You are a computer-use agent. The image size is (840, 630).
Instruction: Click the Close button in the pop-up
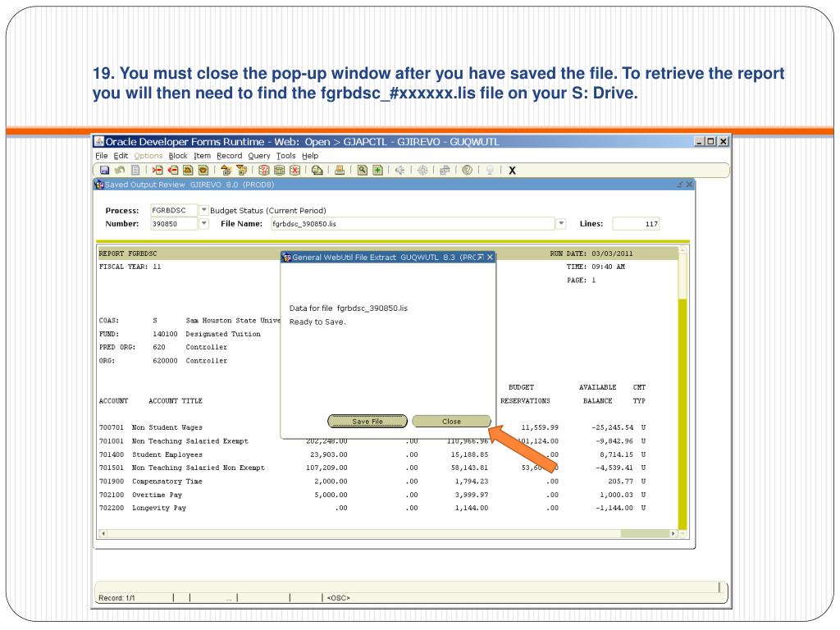tap(451, 422)
